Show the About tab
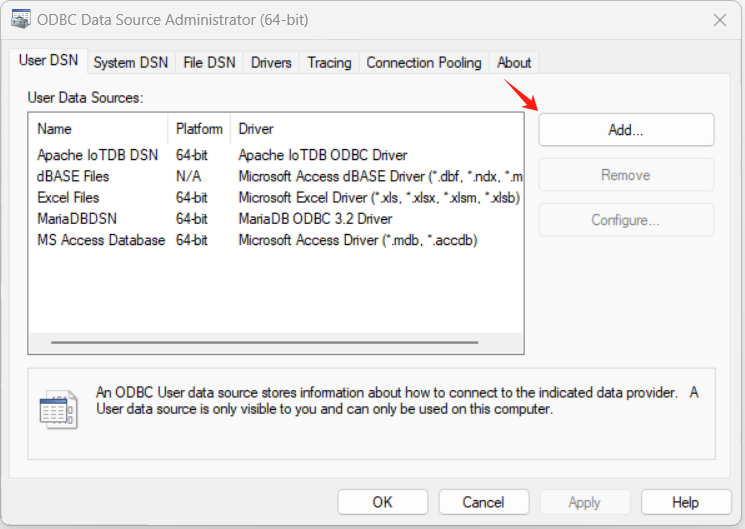Viewport: 745px width, 529px height. (x=514, y=62)
